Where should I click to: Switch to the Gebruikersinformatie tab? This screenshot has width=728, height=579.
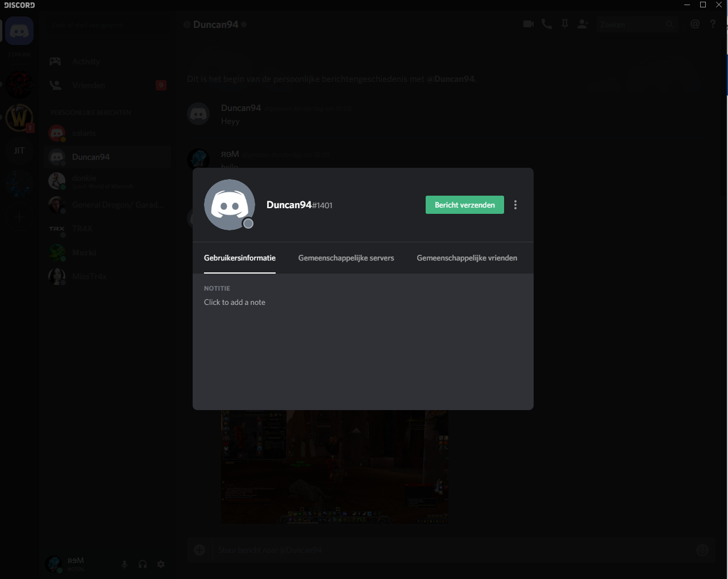coord(240,258)
